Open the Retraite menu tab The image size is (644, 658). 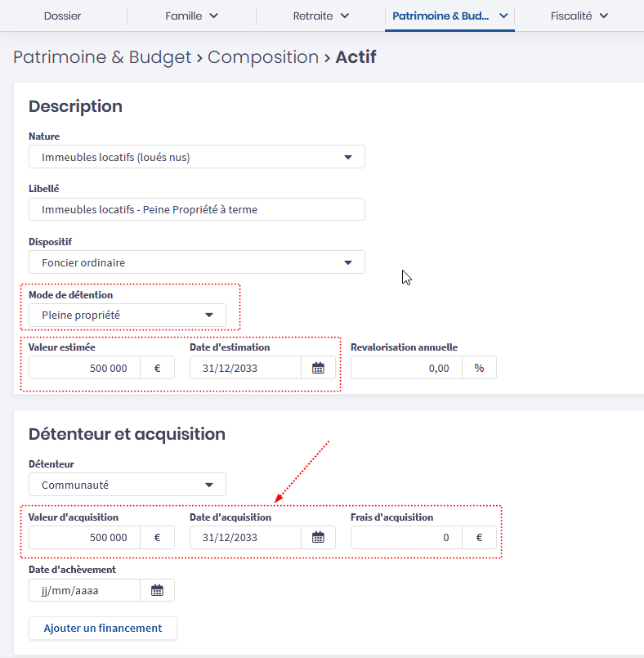[x=320, y=16]
